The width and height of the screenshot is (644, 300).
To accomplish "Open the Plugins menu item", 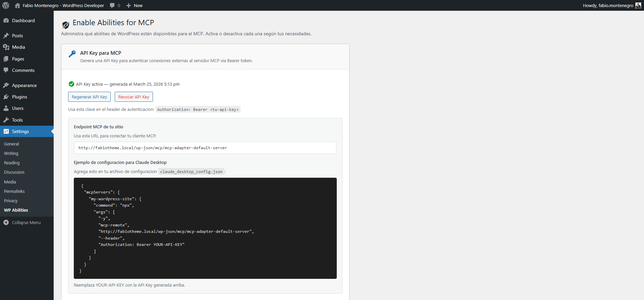I will 27,97.
